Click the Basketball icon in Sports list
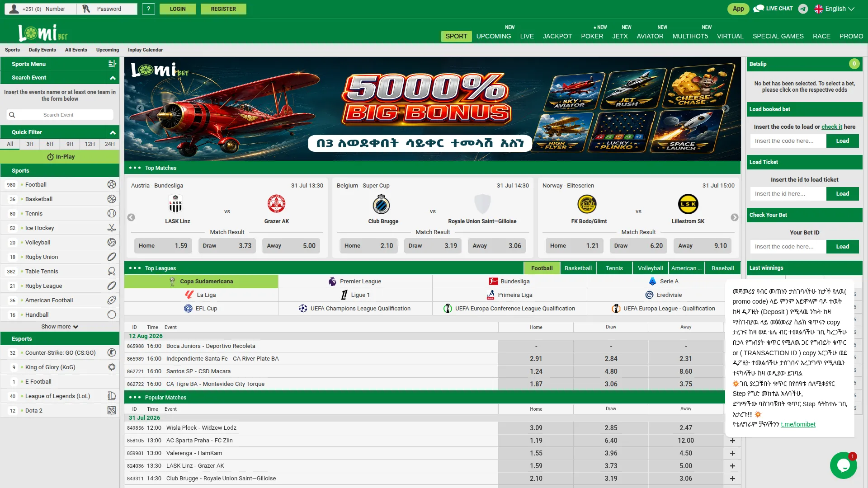The width and height of the screenshot is (868, 488). 112,199
